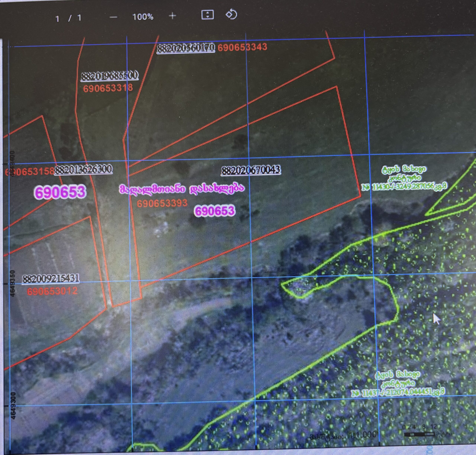
Task: Click red parcel label 690653393
Action: point(162,203)
